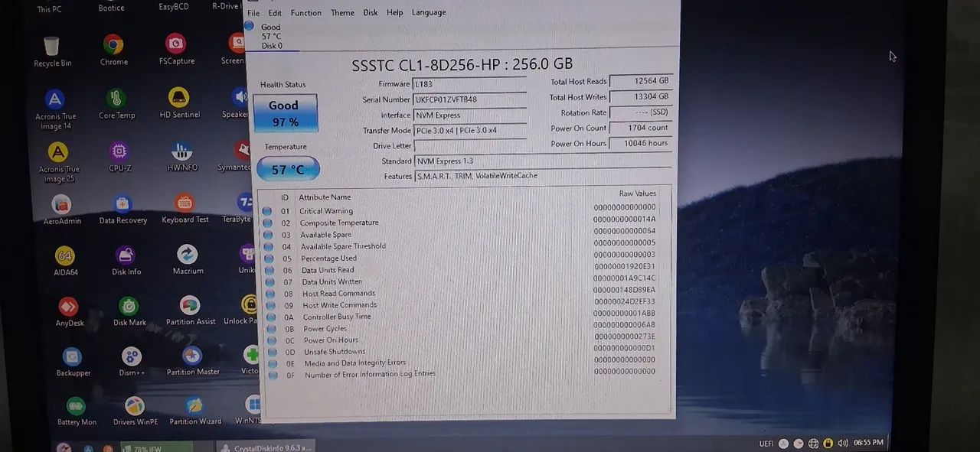Select the Controller Busy Time row
Screen dimensions: 980x452
pos(462,316)
